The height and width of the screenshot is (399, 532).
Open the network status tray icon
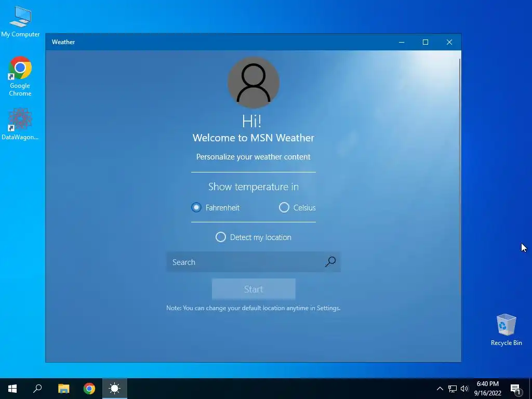[x=453, y=389]
